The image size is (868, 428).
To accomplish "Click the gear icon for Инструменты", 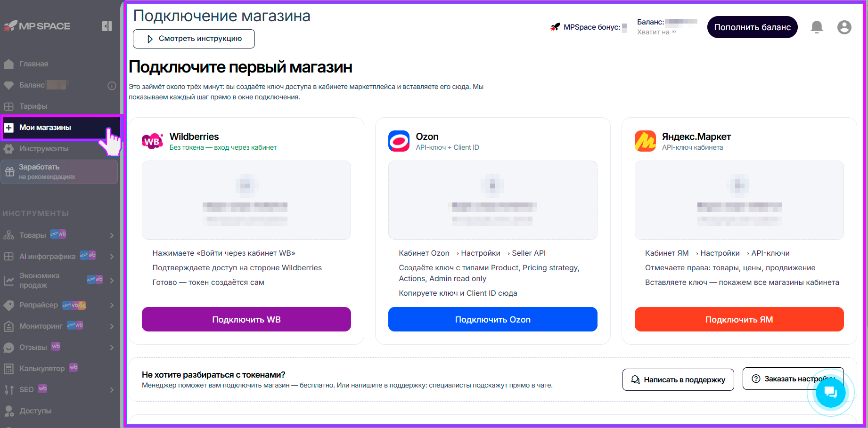I will [x=8, y=149].
